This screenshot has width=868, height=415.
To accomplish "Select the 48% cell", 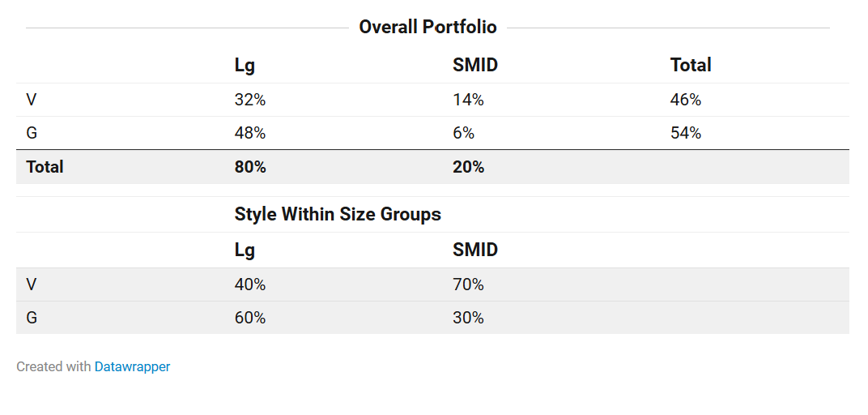I will pos(250,133).
